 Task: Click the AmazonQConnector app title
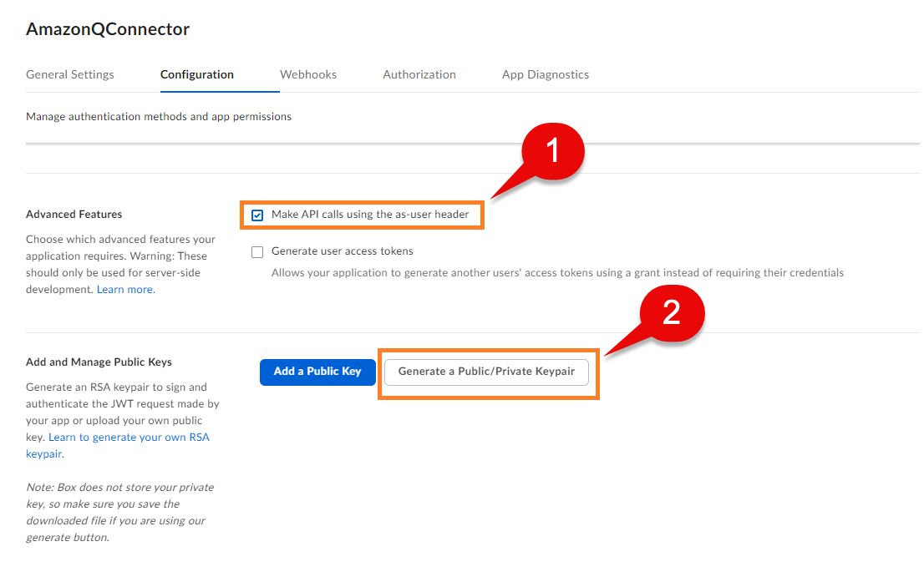pos(108,29)
